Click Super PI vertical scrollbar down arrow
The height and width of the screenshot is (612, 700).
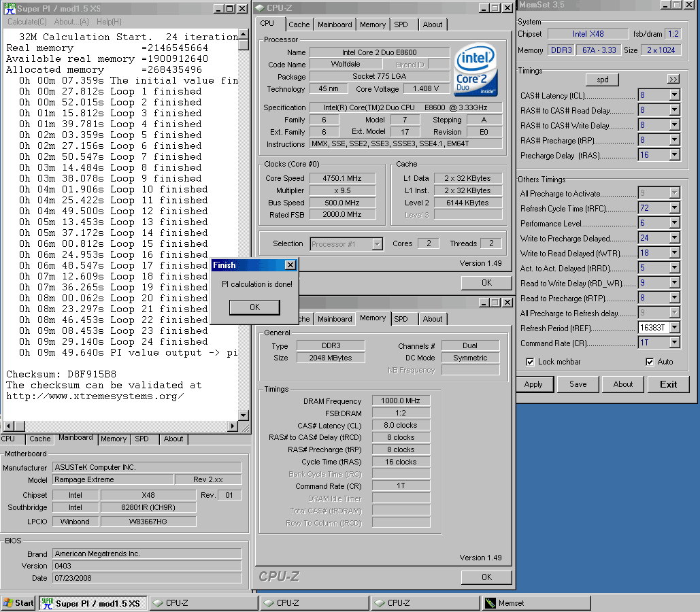pyautogui.click(x=244, y=415)
